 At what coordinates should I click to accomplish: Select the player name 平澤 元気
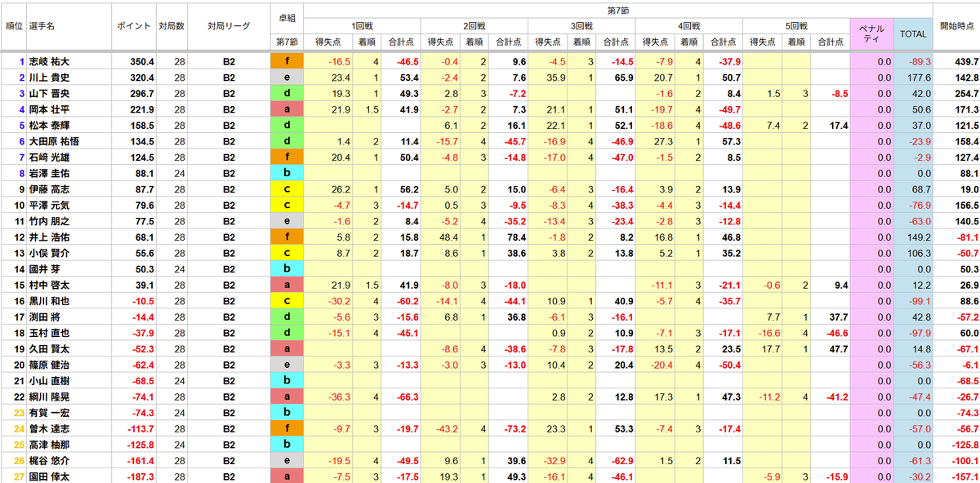49,205
